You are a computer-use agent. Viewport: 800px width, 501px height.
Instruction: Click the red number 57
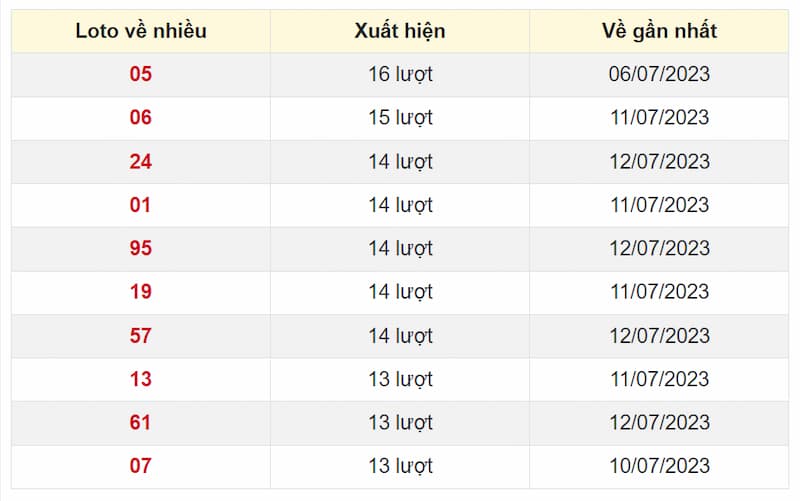[x=141, y=336]
